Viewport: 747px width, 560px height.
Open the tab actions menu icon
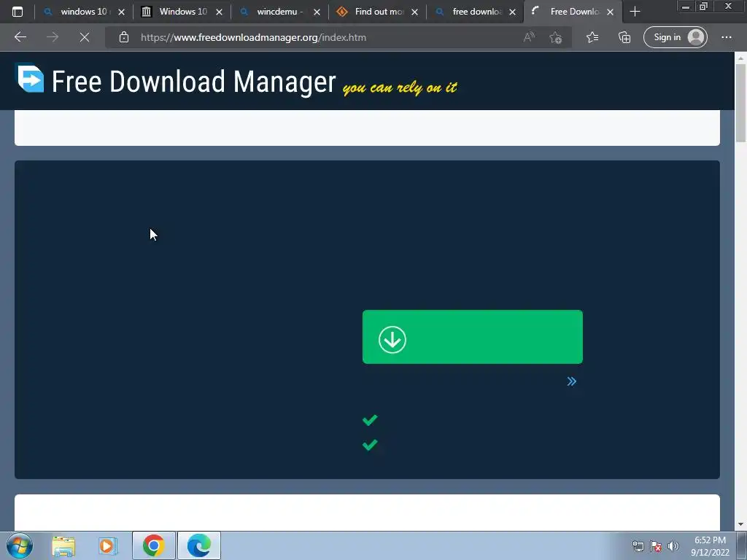(x=18, y=12)
